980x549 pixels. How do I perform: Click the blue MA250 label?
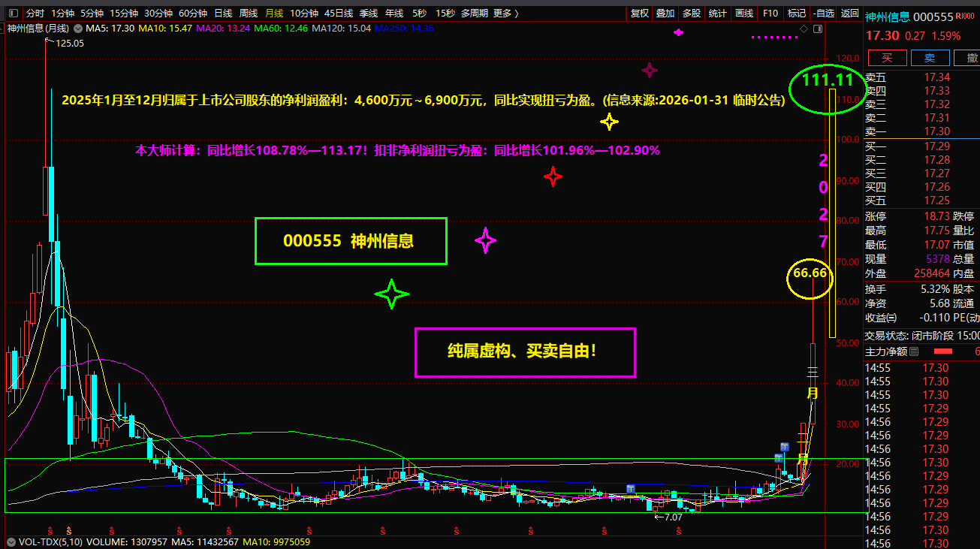[x=404, y=28]
